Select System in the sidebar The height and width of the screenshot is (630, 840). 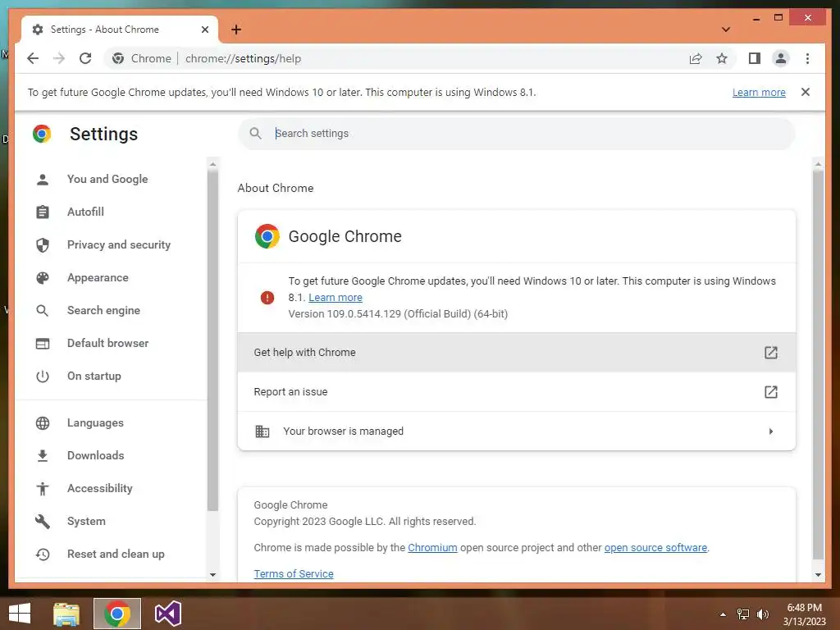click(x=86, y=521)
